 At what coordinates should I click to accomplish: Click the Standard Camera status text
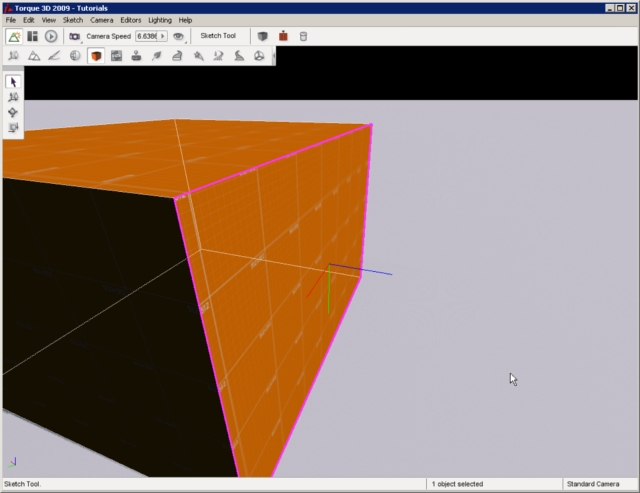tap(594, 484)
